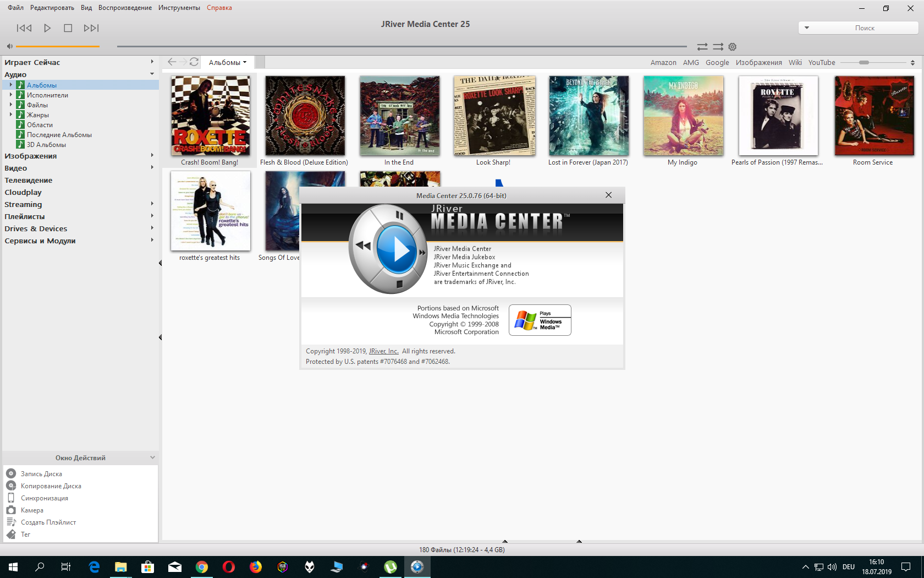Expand the Исполнители tree node
Viewport: 924px width, 578px height.
click(10, 95)
